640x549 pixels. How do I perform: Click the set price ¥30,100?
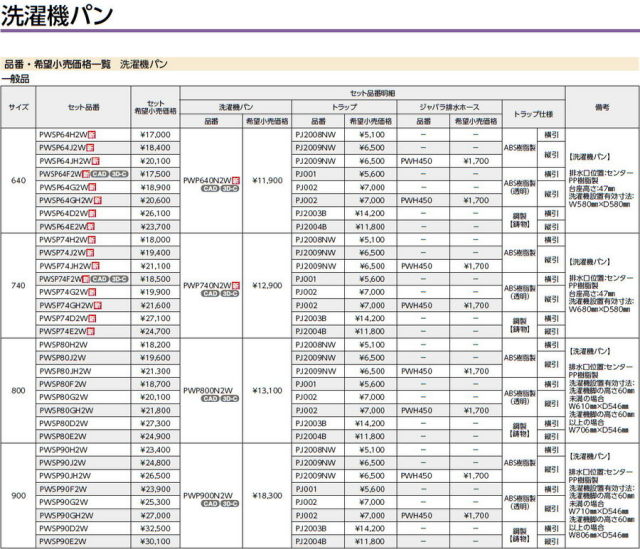155,542
